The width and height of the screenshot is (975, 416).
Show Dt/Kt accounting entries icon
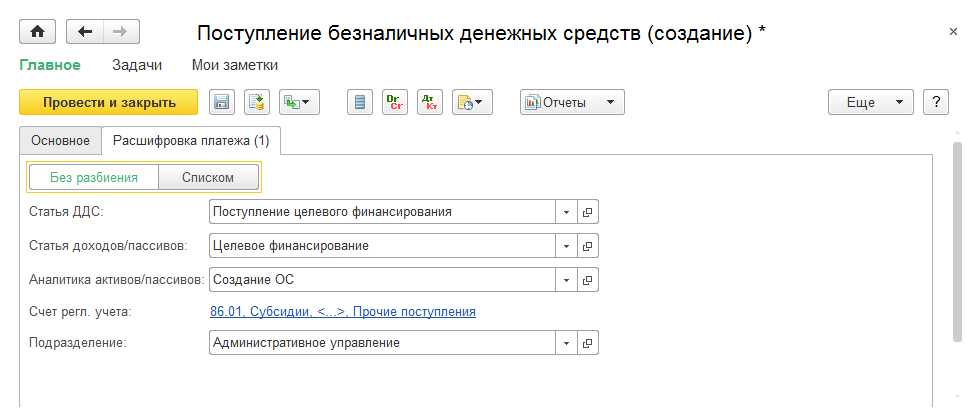(430, 102)
